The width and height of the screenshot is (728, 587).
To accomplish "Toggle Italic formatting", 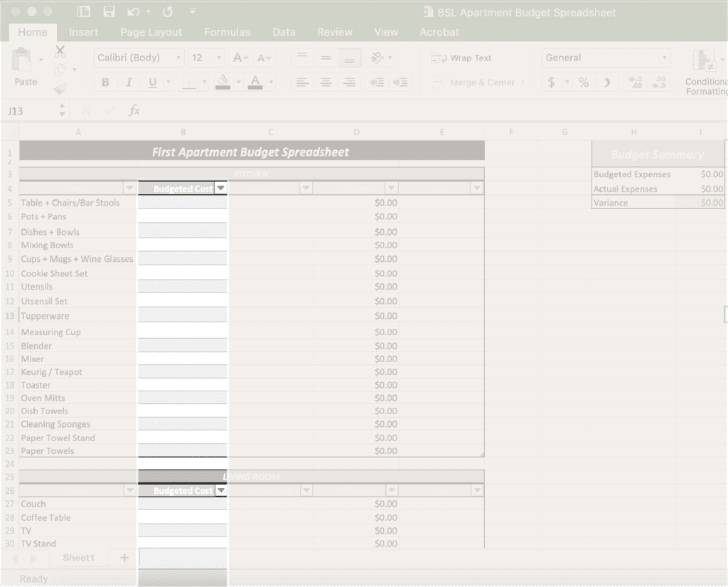I will (129, 83).
